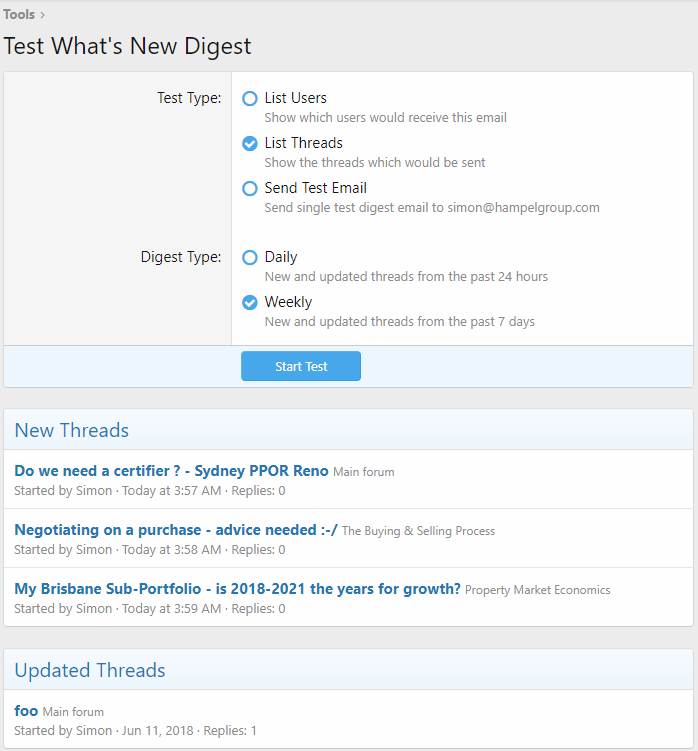Click Main forum label beside foo thread
Image resolution: width=698 pixels, height=751 pixels.
[73, 712]
